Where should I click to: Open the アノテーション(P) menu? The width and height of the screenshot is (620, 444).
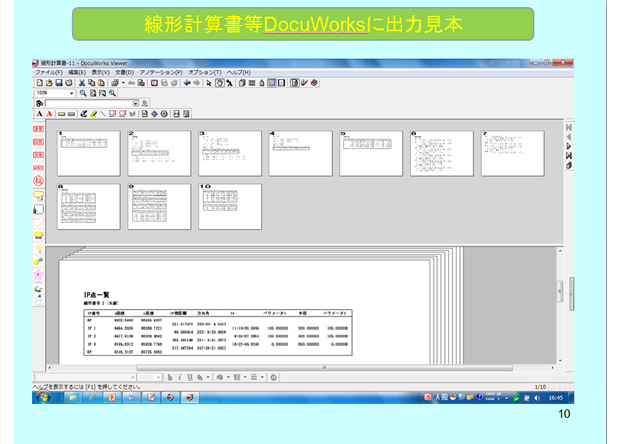161,73
